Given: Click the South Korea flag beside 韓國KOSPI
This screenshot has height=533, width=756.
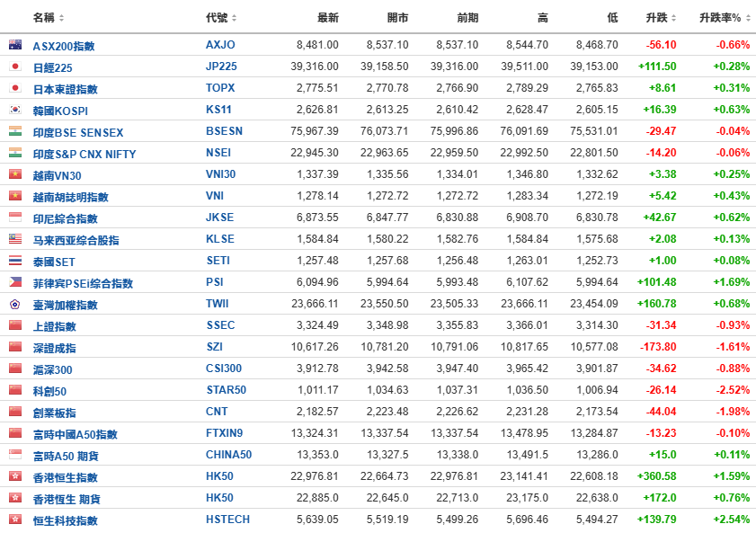Looking at the screenshot, I should [x=15, y=110].
